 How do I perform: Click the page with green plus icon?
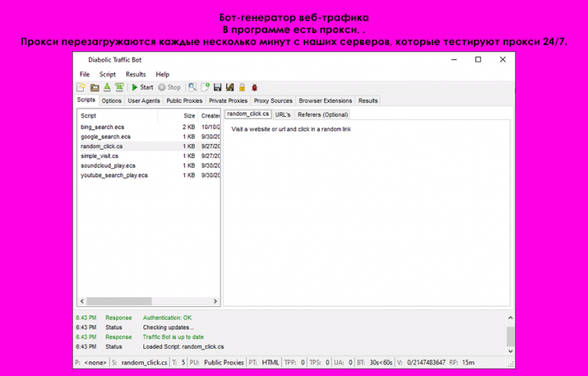[205, 87]
